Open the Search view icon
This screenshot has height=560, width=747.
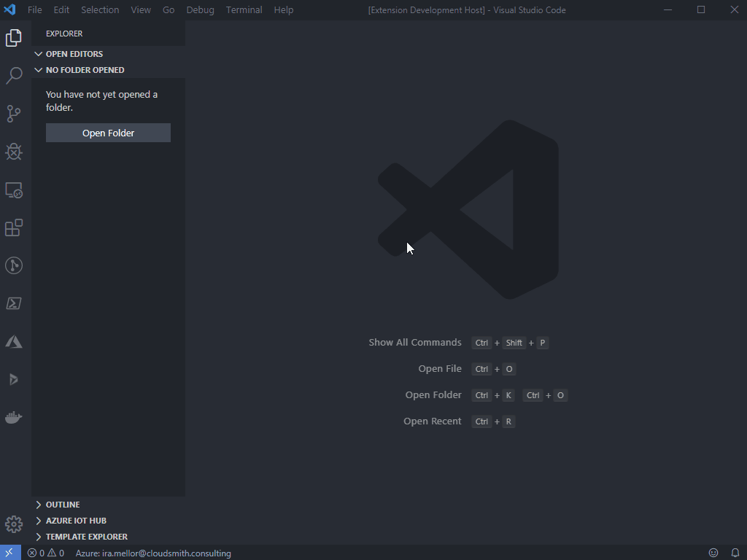pyautogui.click(x=14, y=76)
